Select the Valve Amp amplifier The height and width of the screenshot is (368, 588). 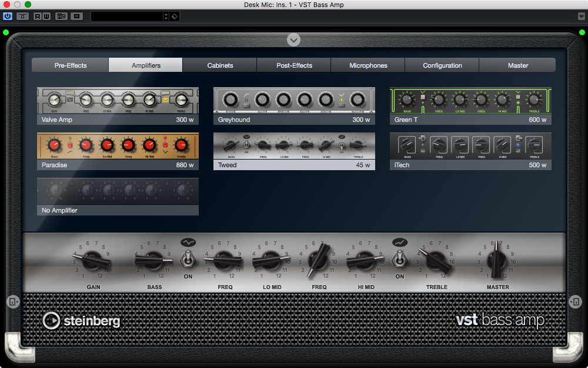click(x=118, y=106)
